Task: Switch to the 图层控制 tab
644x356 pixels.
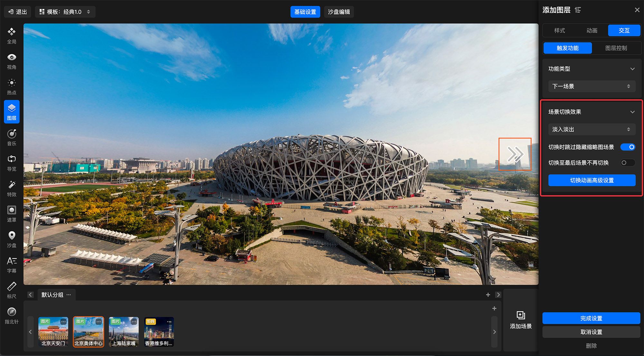Action: tap(616, 48)
